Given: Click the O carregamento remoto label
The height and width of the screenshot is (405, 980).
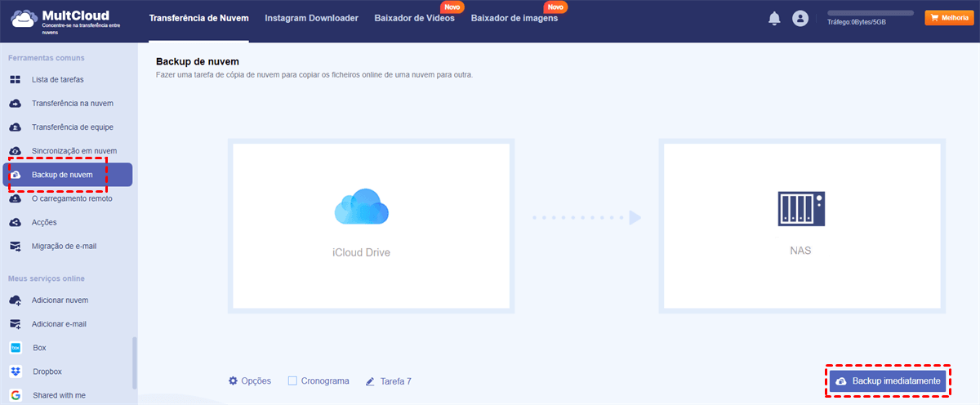Looking at the screenshot, I should [72, 198].
